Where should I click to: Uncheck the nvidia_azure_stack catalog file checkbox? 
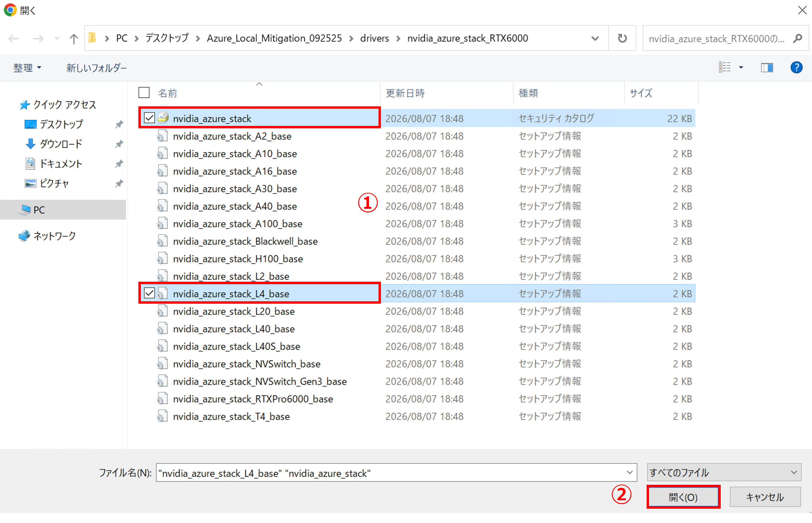tap(149, 118)
